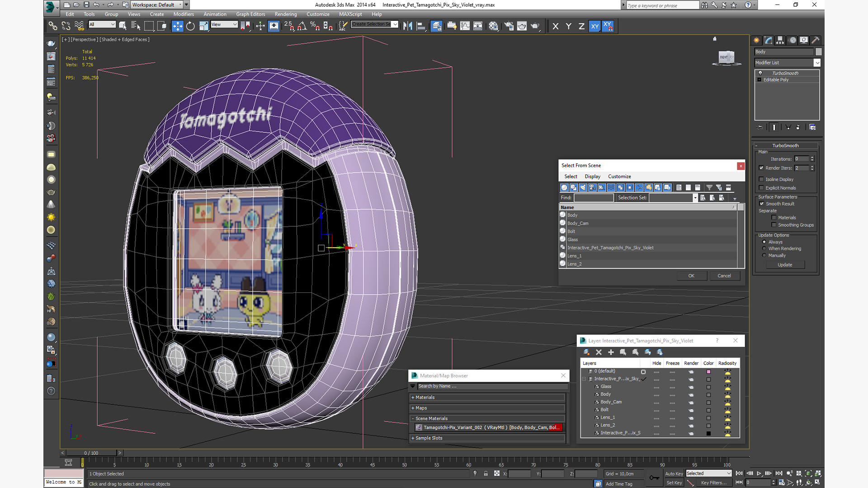Screen dimensions: 868x488
Task: Open the Modifier List dropdown
Action: click(787, 63)
